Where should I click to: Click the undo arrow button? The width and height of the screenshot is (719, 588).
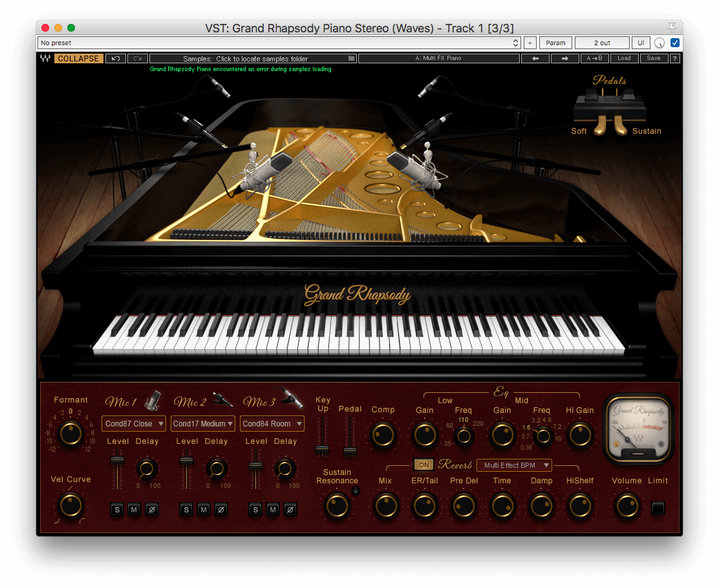(x=116, y=59)
